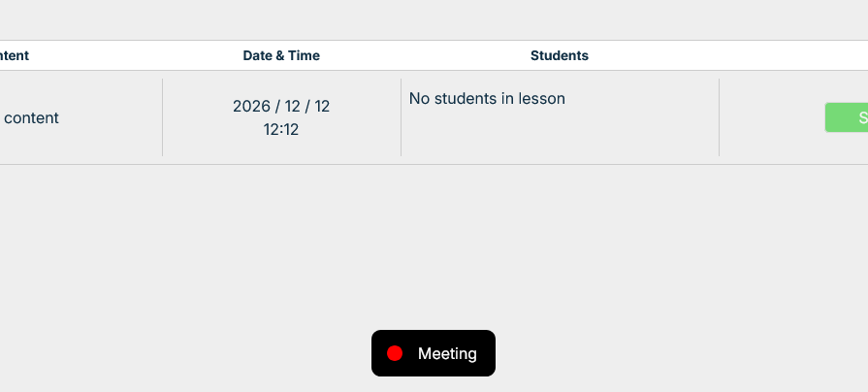Click the divider right of the Students cell
The width and height of the screenshot is (868, 392).
719,117
